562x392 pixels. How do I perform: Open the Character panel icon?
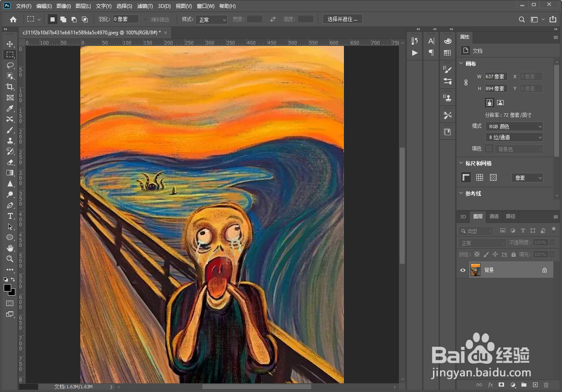pyautogui.click(x=431, y=41)
